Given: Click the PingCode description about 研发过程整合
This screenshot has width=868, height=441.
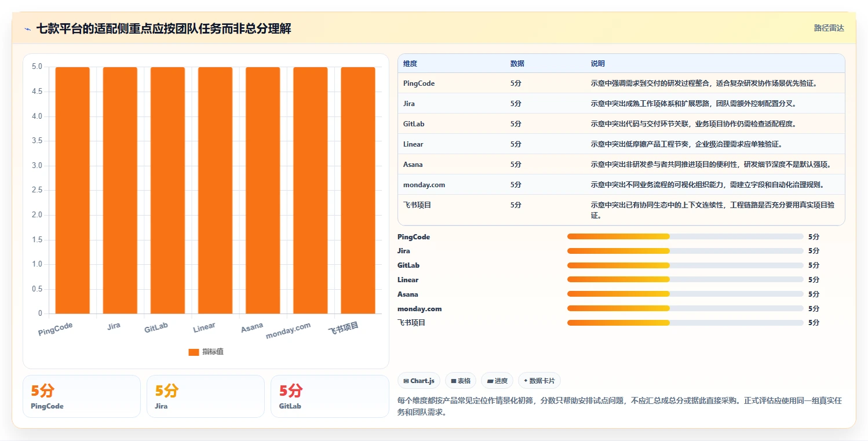Looking at the screenshot, I should click(704, 83).
